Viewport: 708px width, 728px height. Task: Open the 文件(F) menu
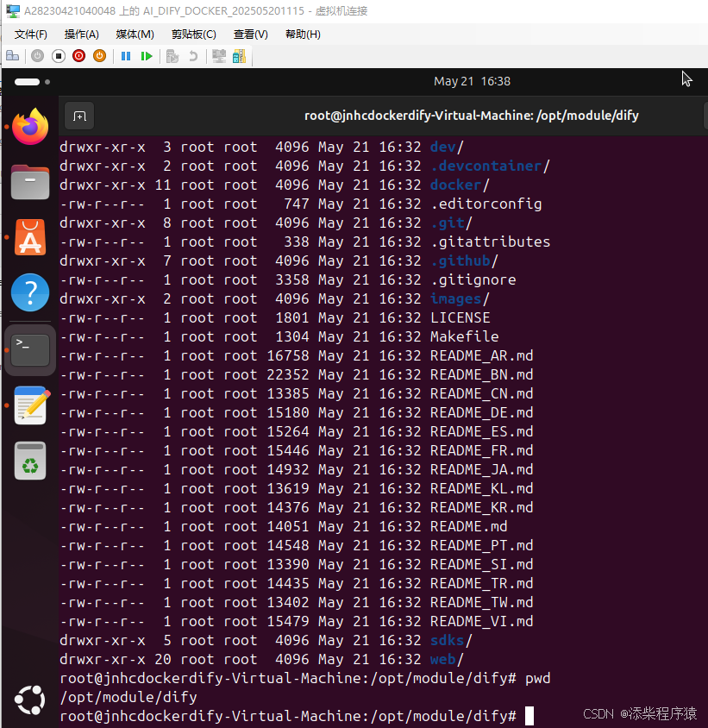[31, 35]
